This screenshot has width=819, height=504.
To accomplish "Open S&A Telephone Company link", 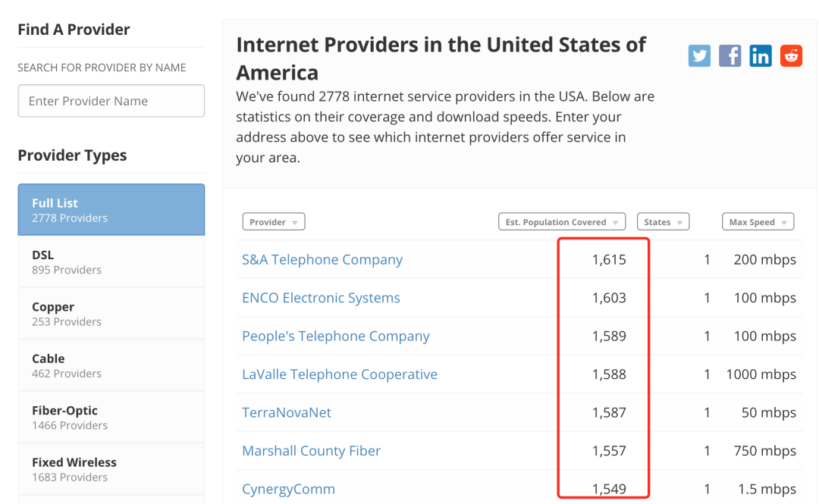I will point(322,259).
